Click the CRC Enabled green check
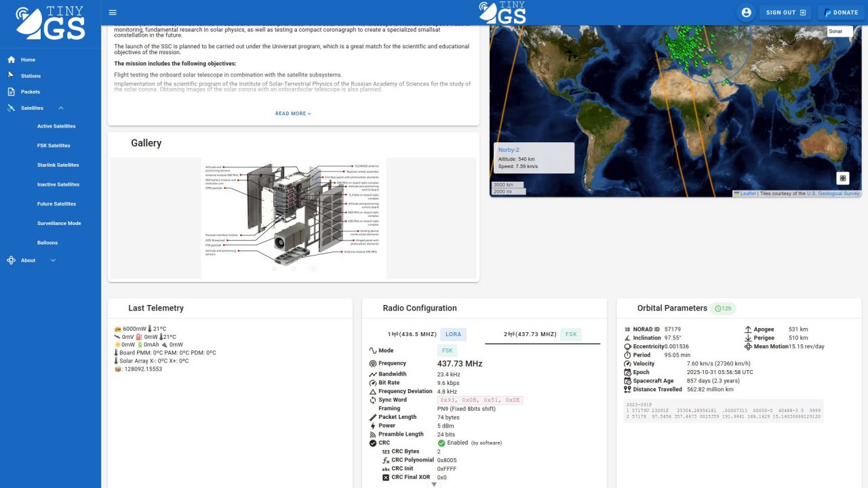 pos(441,443)
